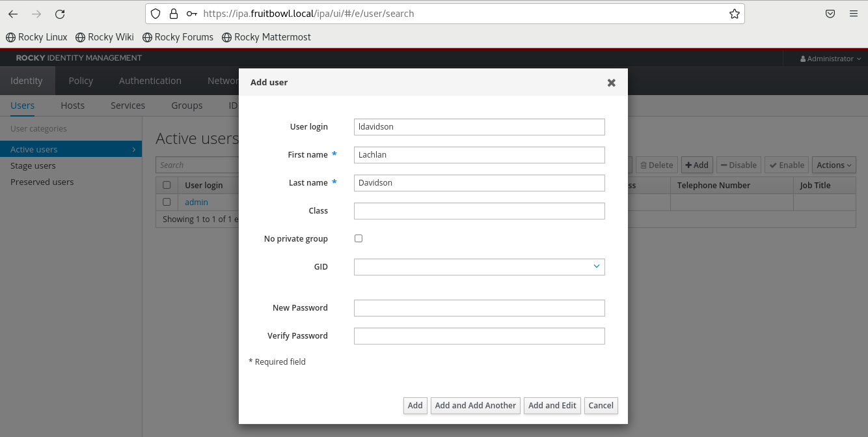Open the Actions dropdown menu
This screenshot has height=437, width=868.
834,165
